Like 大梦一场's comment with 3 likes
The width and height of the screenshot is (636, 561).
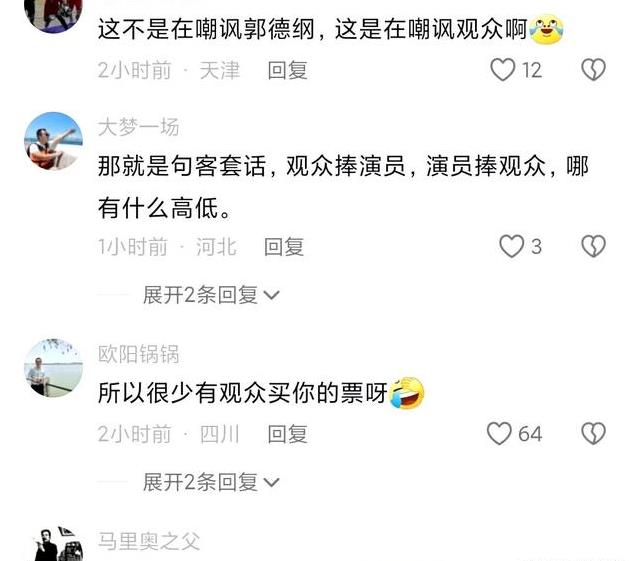tap(511, 246)
